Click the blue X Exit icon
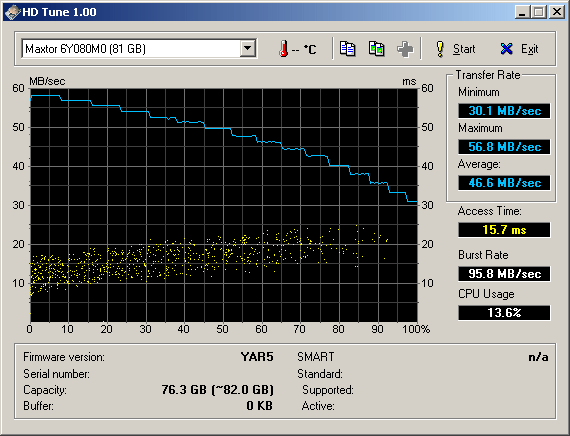 tap(506, 49)
